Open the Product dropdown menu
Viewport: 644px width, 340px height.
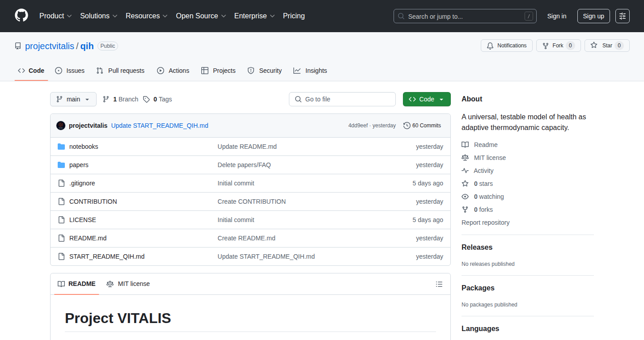pos(55,16)
